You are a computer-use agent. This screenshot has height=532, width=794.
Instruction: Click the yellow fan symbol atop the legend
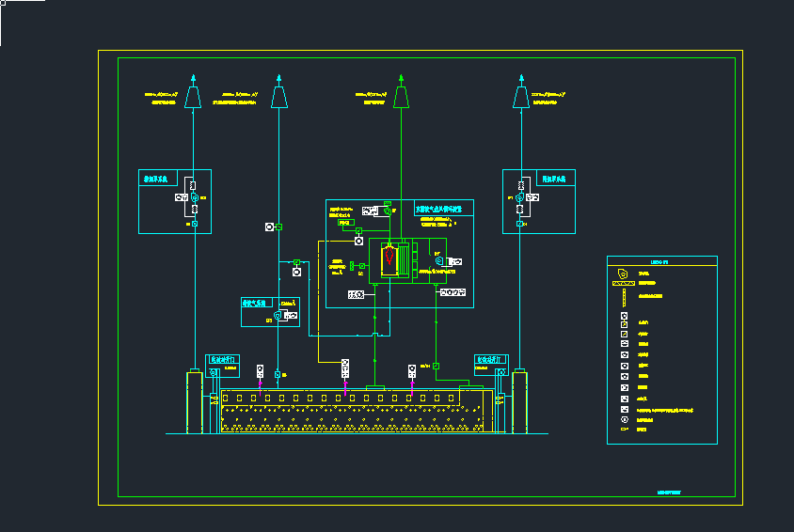(x=623, y=273)
